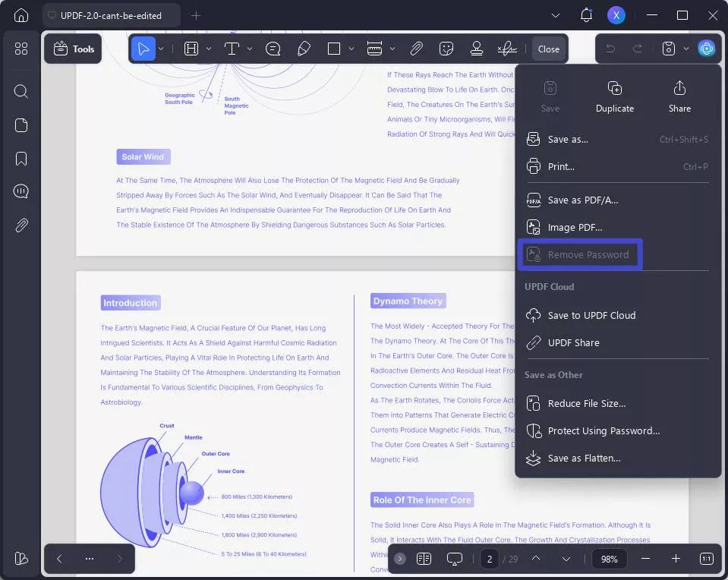This screenshot has width=728, height=580.
Task: Choose Save to UPDF Cloud
Action: [617, 315]
